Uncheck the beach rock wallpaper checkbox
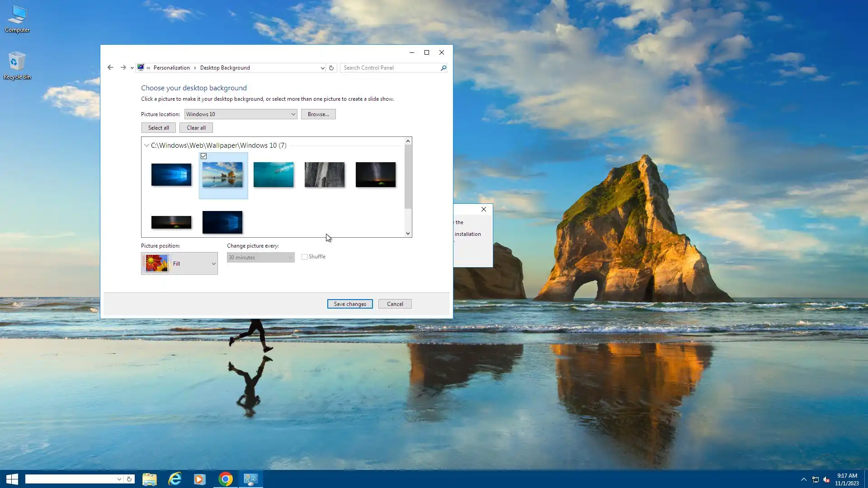868x488 pixels. (x=204, y=156)
